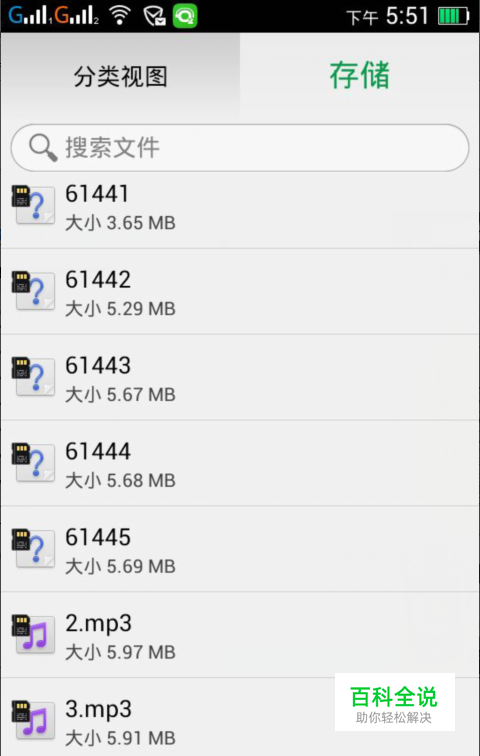Select the 存储 tab
Screen dimensions: 480x756
[360, 76]
